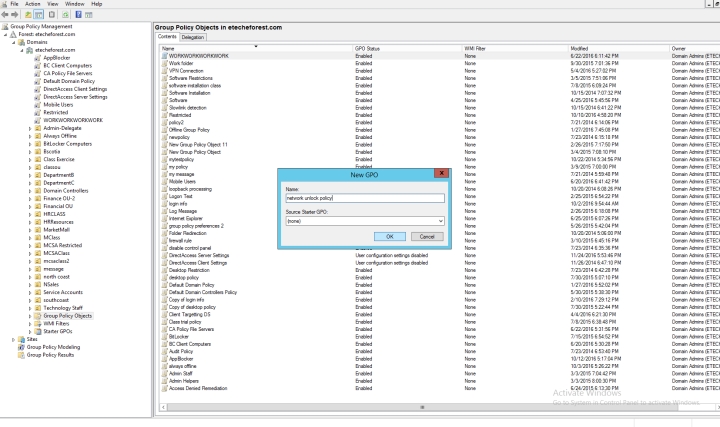Click the GPO Name text field
The width and height of the screenshot is (720, 427).
click(363, 199)
